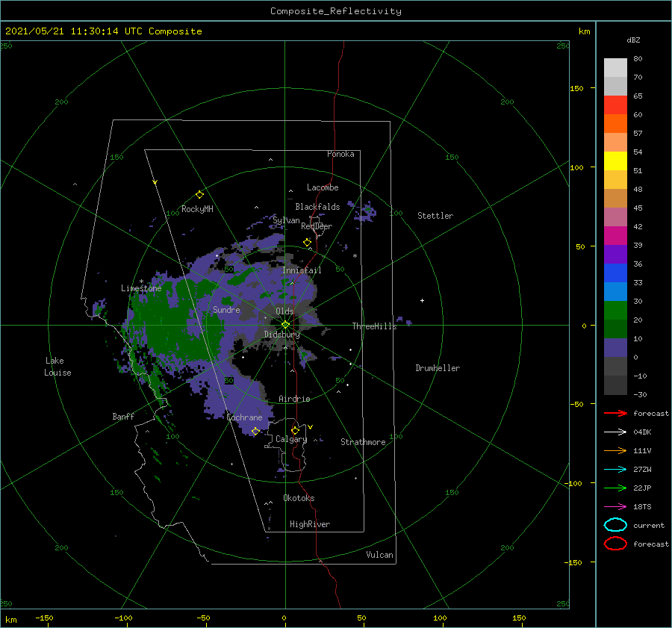The image size is (672, 628).
Task: Click the Okotoks label on map
Action: [299, 498]
